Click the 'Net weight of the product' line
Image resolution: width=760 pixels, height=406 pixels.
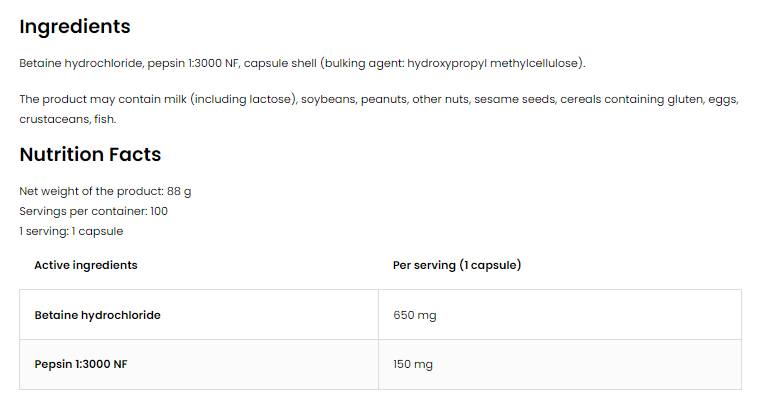click(x=105, y=191)
